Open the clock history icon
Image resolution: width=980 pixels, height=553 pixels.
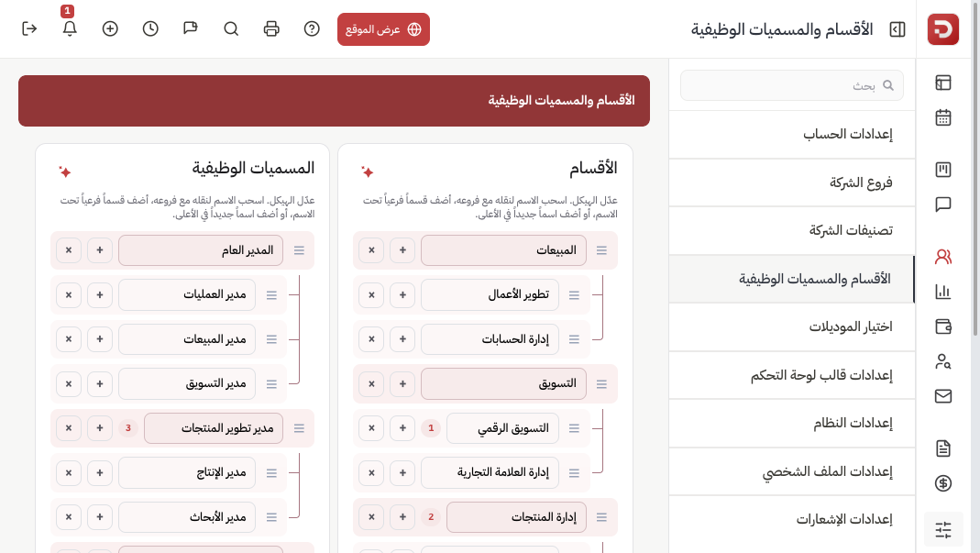click(x=150, y=28)
